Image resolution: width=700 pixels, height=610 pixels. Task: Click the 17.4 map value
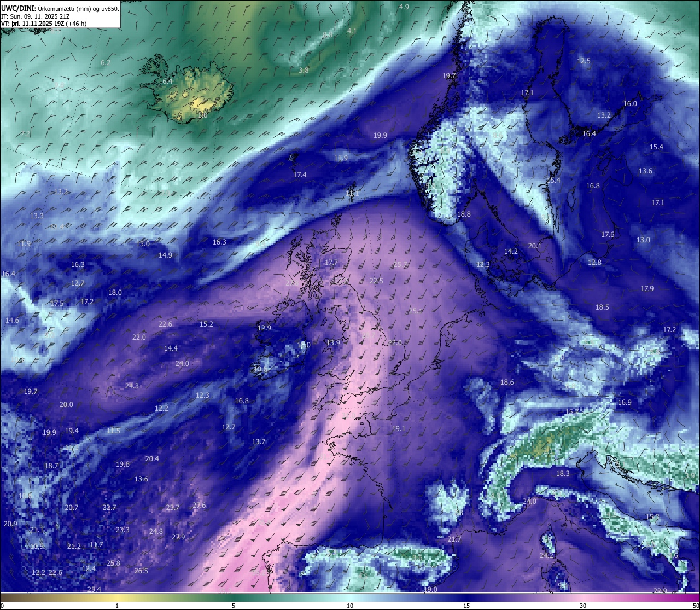tap(300, 175)
